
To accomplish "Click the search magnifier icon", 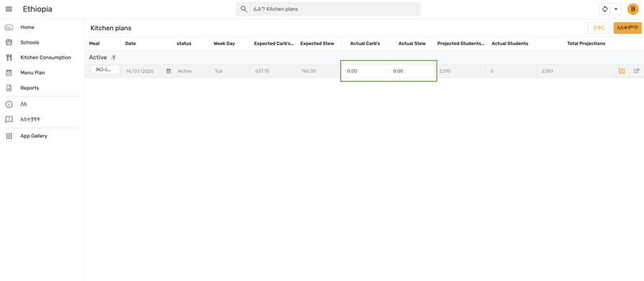I will tap(244, 9).
